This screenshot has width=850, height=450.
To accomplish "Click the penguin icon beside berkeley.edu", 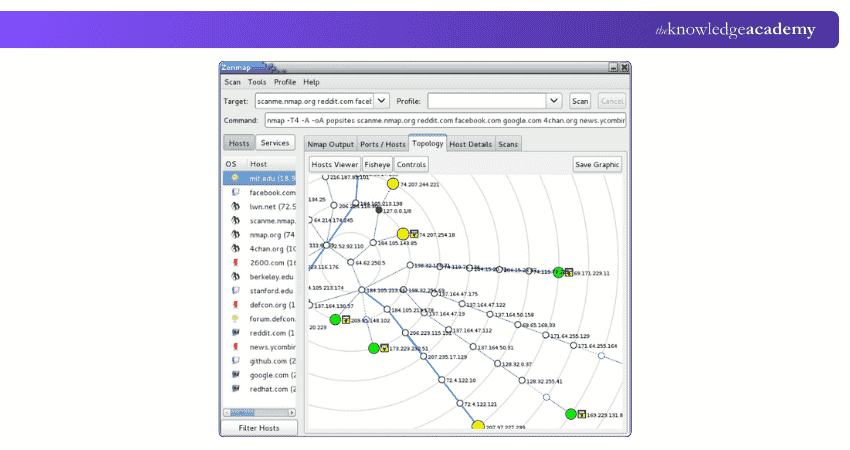I will pyautogui.click(x=235, y=277).
